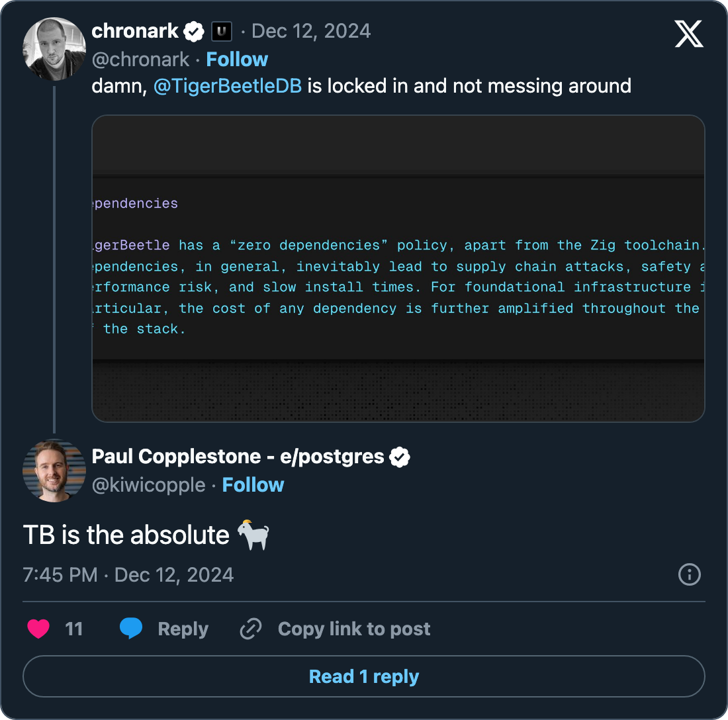Like the post with the heart icon
728x720 pixels.
click(x=38, y=629)
